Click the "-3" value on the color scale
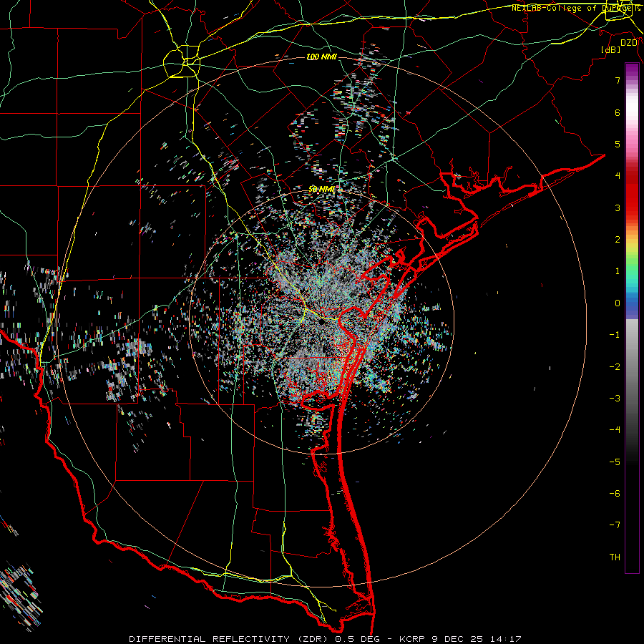 [615, 399]
